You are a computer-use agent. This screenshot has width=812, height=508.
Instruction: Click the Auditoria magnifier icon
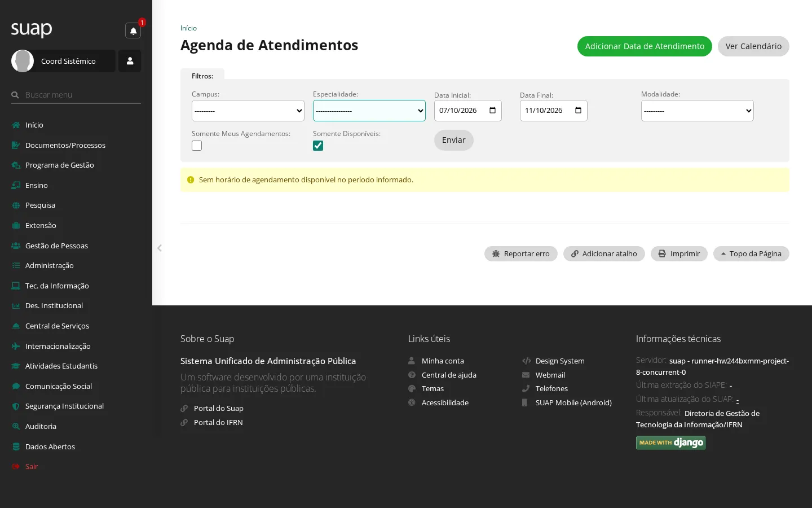point(16,426)
